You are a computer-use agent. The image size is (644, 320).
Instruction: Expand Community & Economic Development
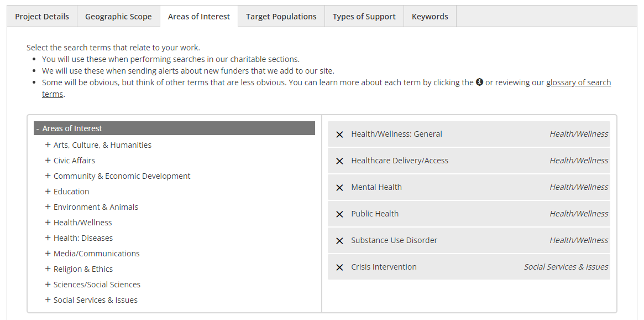(48, 176)
